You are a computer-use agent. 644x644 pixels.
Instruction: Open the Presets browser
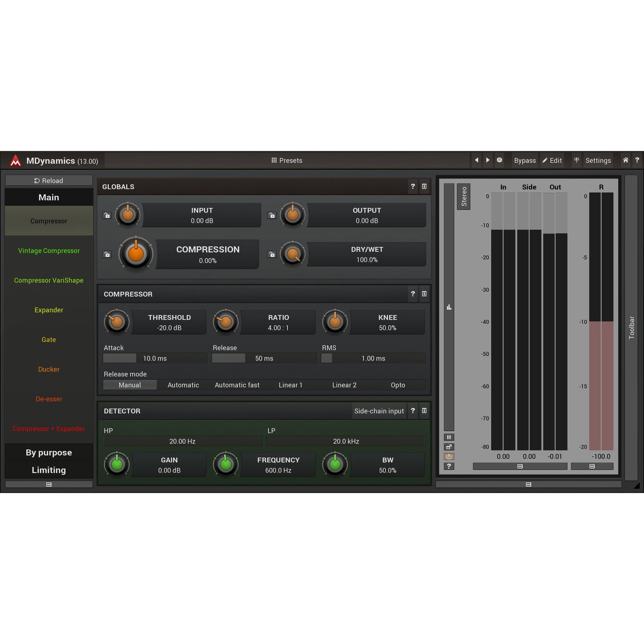[287, 160]
